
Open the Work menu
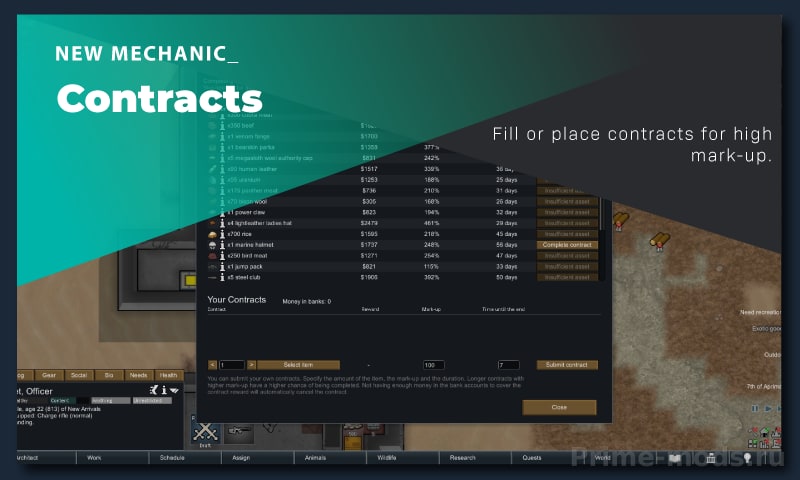point(113,458)
